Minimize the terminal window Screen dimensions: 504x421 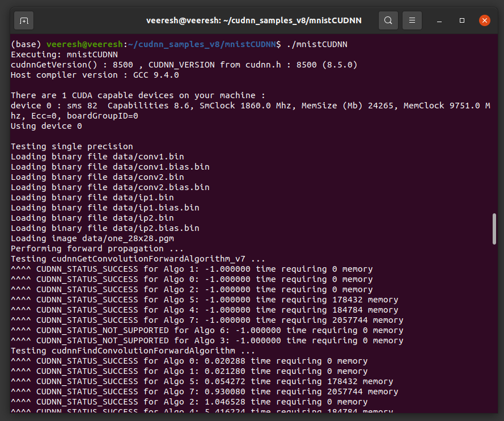tap(439, 21)
